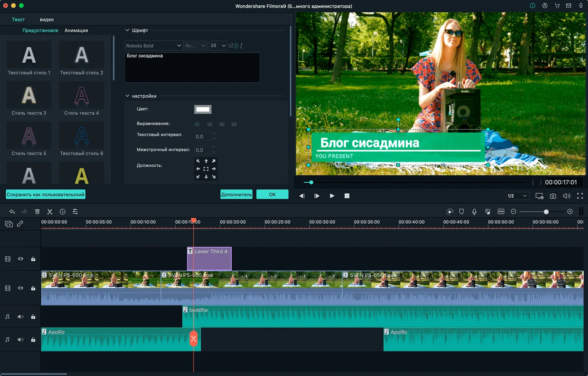Add a marker using the shield icon
Viewport: 588px width, 376px height.
click(461, 212)
